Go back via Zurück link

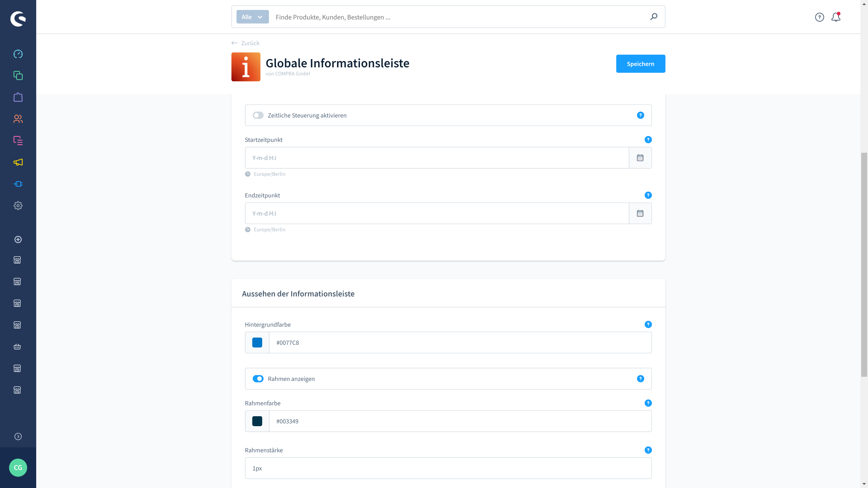tap(245, 43)
